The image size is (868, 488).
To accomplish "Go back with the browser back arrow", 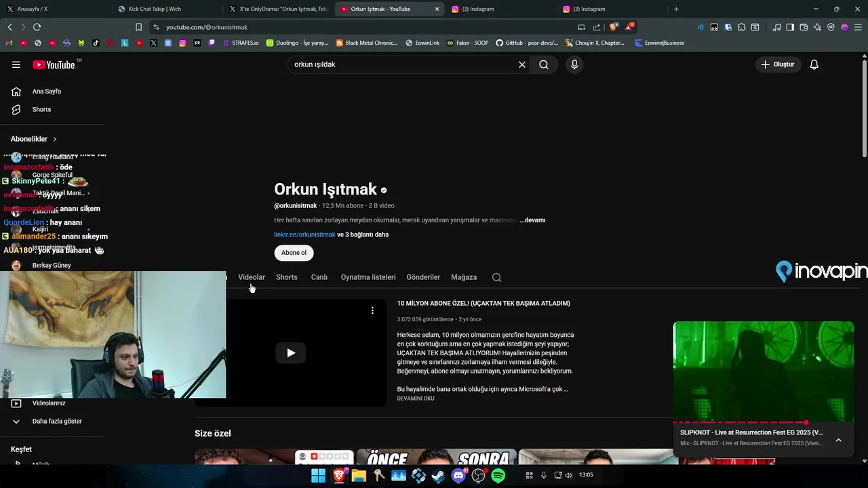I will coord(9,27).
